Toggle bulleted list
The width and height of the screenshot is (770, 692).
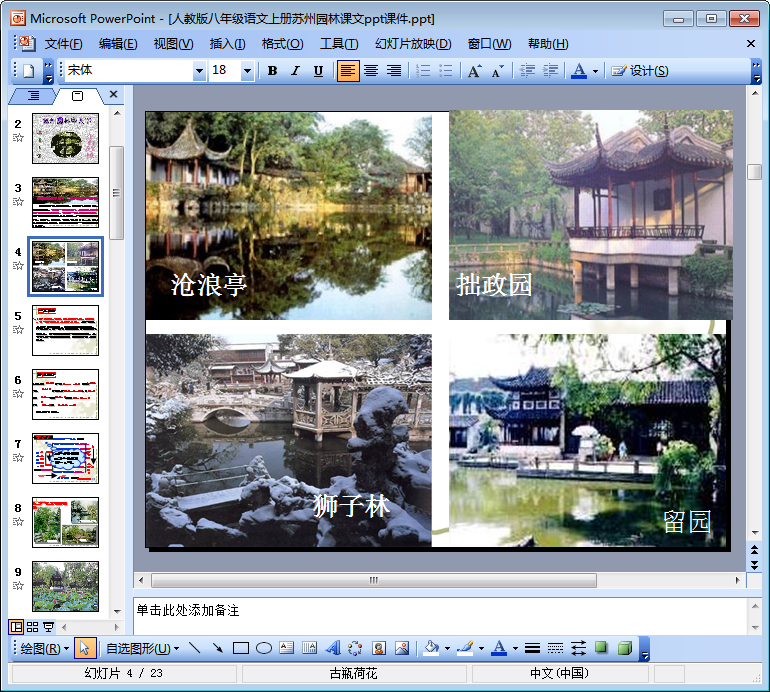445,71
